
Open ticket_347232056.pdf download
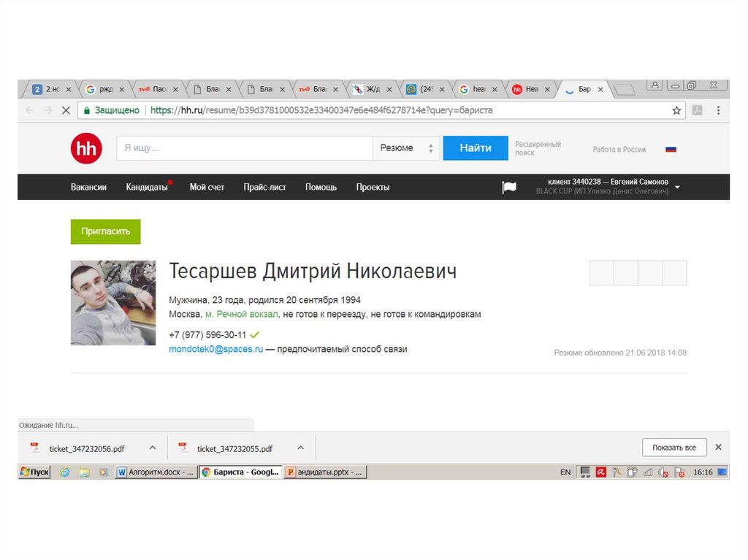point(87,449)
